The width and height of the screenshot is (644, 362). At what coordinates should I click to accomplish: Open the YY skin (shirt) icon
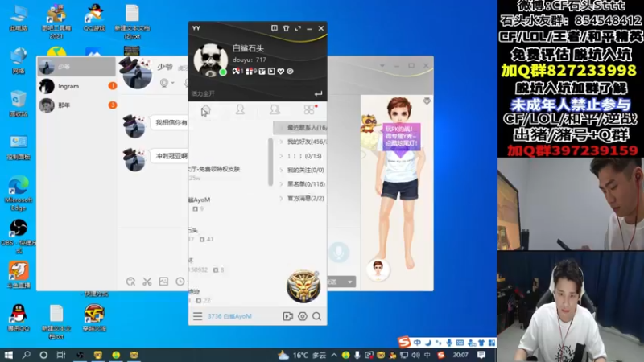(x=286, y=28)
